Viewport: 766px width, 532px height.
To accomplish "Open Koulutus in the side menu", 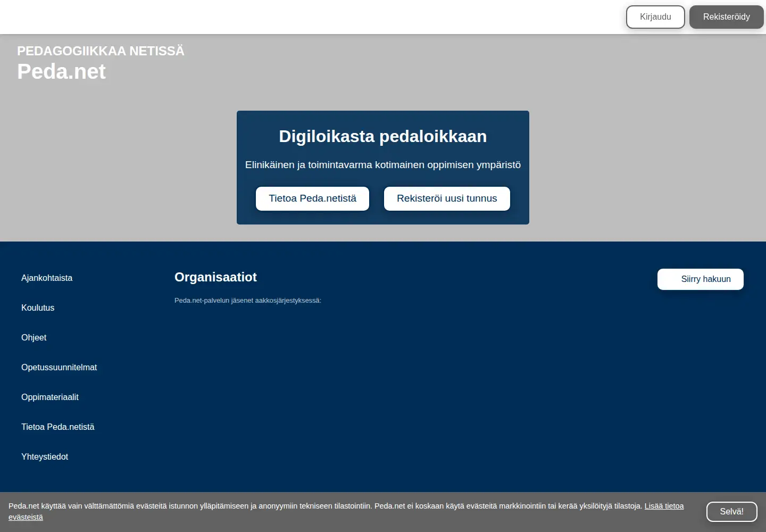I will 38,307.
